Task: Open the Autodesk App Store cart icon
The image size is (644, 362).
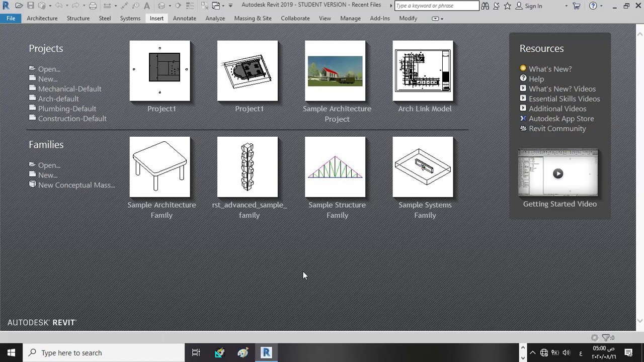Action: (x=577, y=6)
